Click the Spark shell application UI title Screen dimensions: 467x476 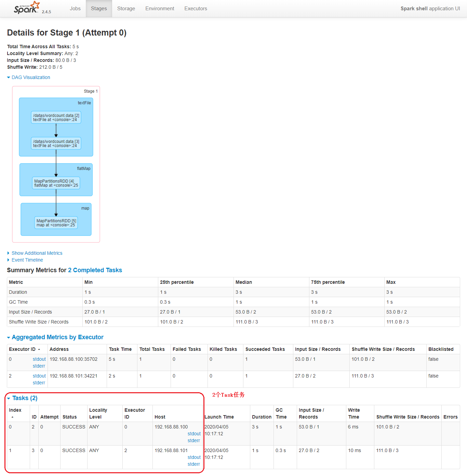[x=430, y=9]
